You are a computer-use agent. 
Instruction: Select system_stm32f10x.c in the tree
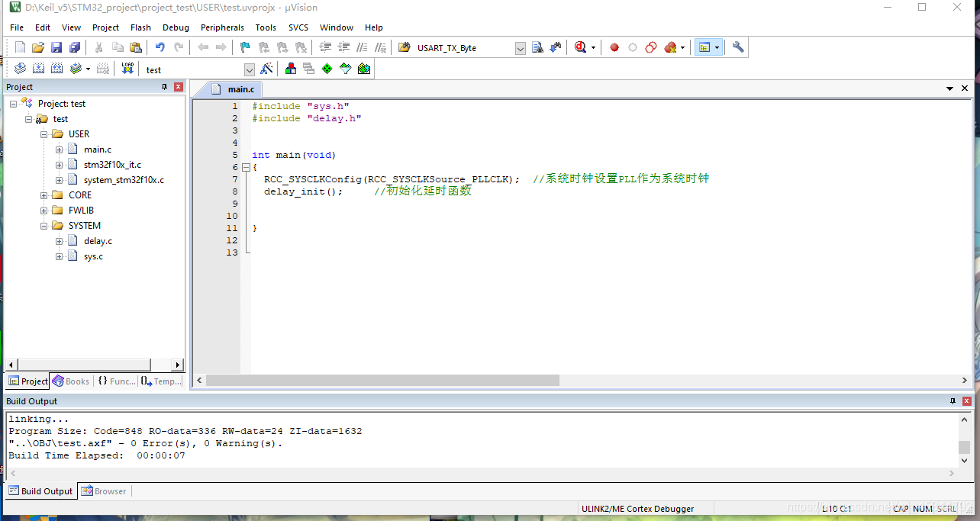[124, 180]
